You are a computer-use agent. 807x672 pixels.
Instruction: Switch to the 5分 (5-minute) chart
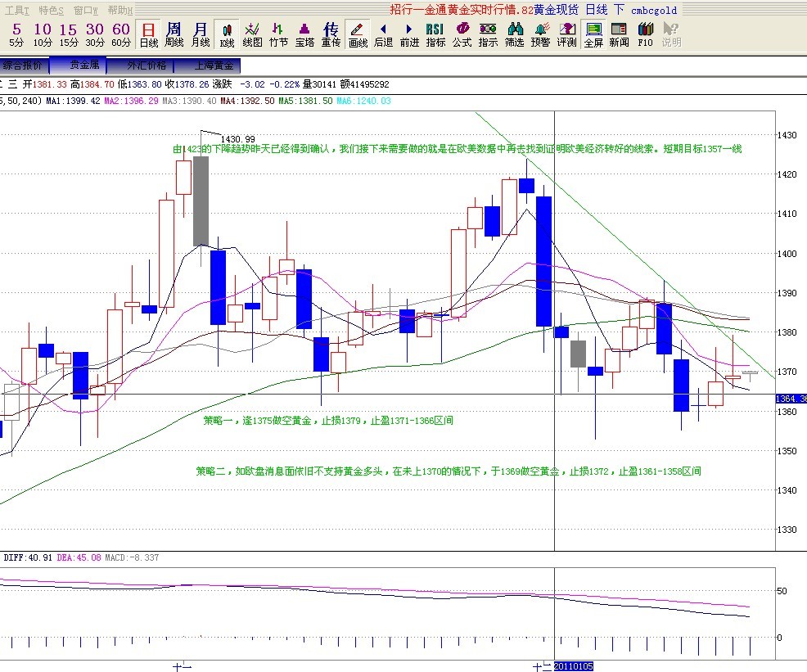[x=16, y=35]
